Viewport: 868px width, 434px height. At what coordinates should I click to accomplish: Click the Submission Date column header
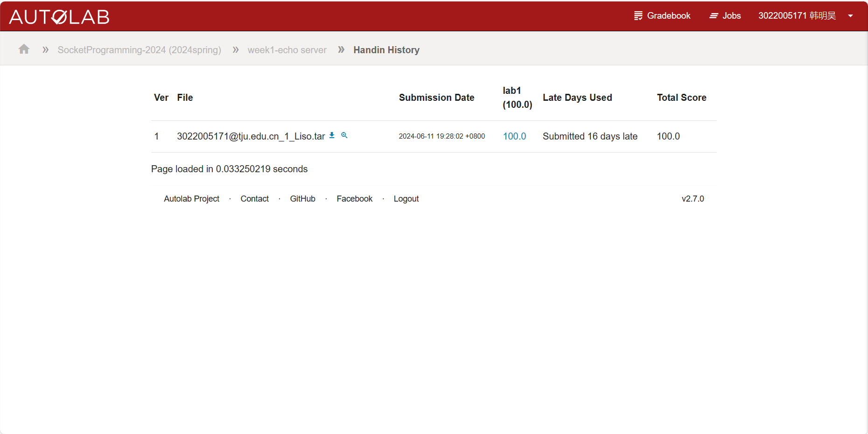(x=436, y=98)
